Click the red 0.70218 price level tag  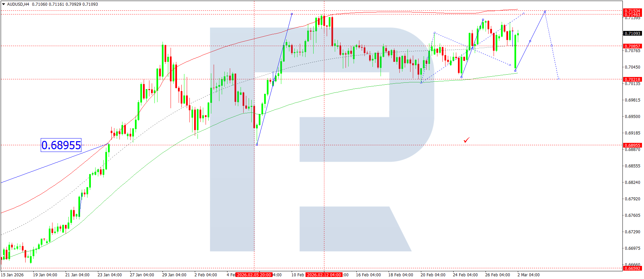tap(632, 79)
